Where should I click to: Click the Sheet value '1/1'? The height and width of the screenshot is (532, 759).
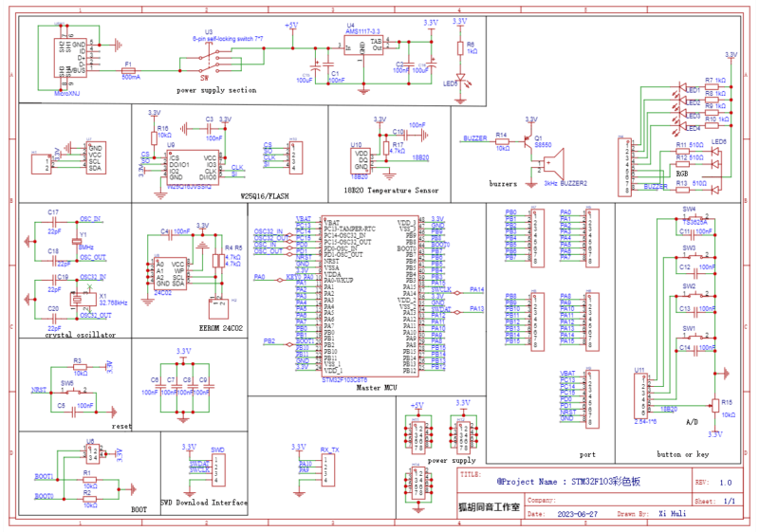coord(729,501)
